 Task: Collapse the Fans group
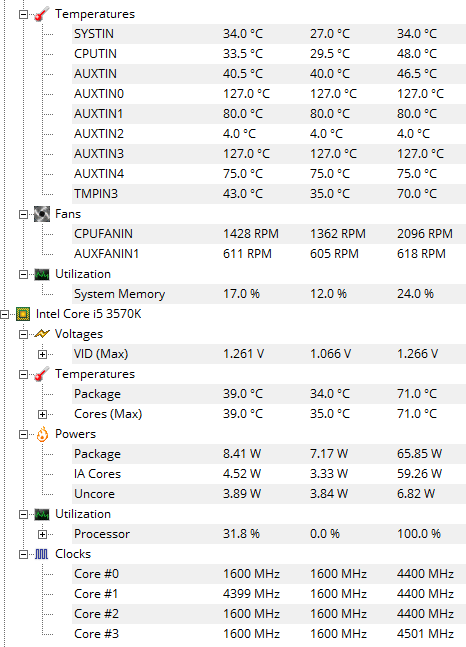[23, 215]
